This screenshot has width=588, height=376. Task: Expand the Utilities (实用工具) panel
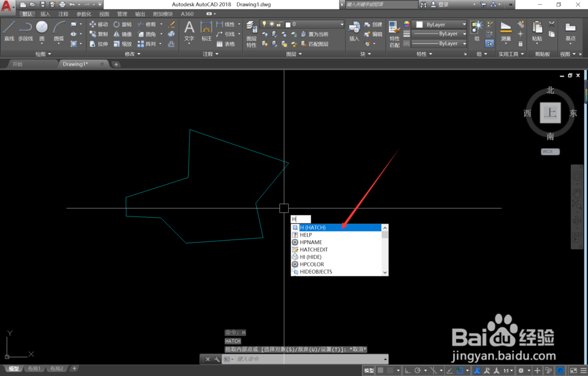(x=511, y=54)
